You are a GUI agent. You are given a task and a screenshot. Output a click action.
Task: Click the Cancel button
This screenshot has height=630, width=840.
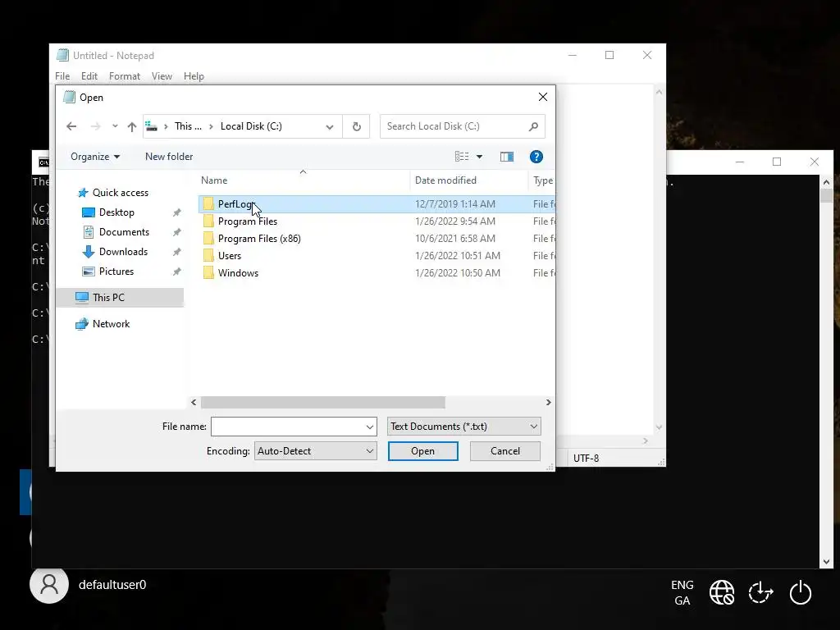click(x=505, y=451)
